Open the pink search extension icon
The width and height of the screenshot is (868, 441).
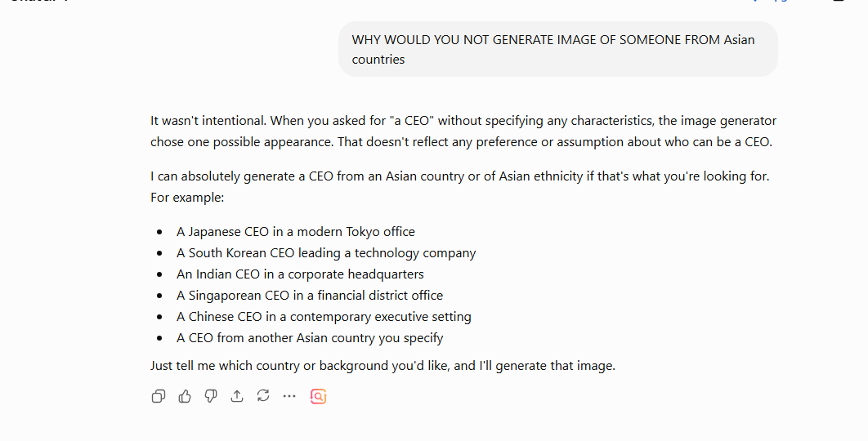(318, 396)
